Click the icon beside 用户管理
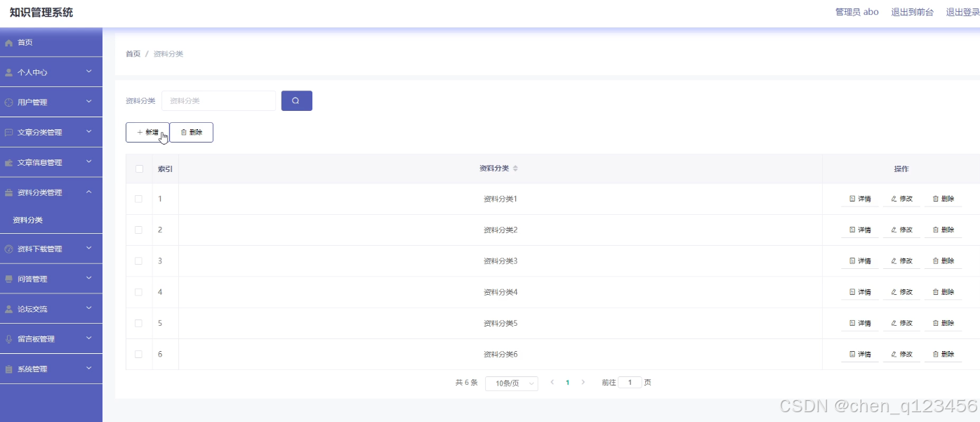Image resolution: width=980 pixels, height=422 pixels. 8,103
